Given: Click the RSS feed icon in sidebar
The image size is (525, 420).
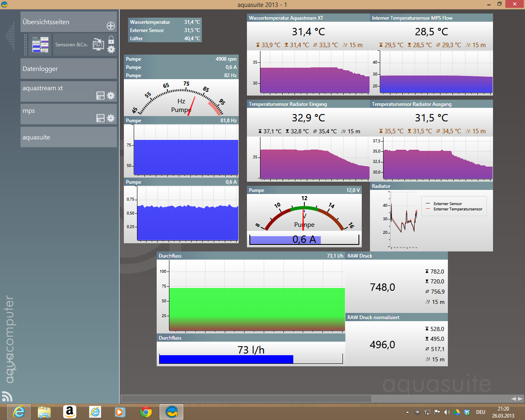Looking at the screenshot, I should point(7,396).
